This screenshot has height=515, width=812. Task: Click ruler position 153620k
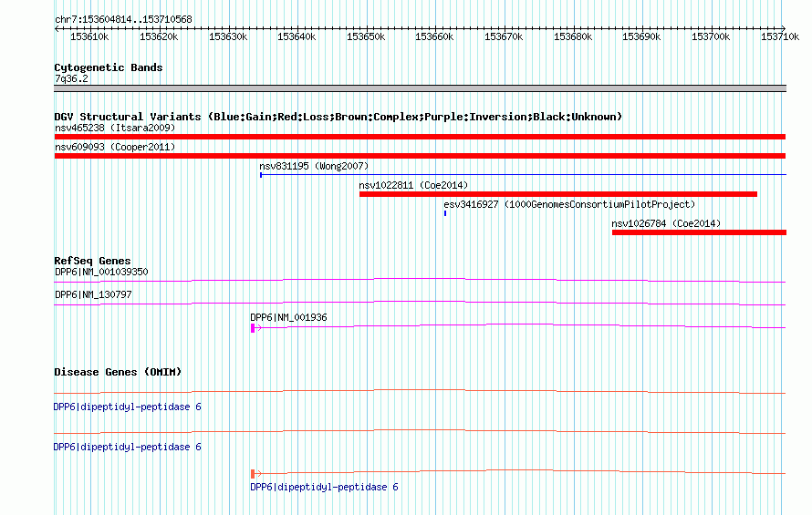pos(159,36)
